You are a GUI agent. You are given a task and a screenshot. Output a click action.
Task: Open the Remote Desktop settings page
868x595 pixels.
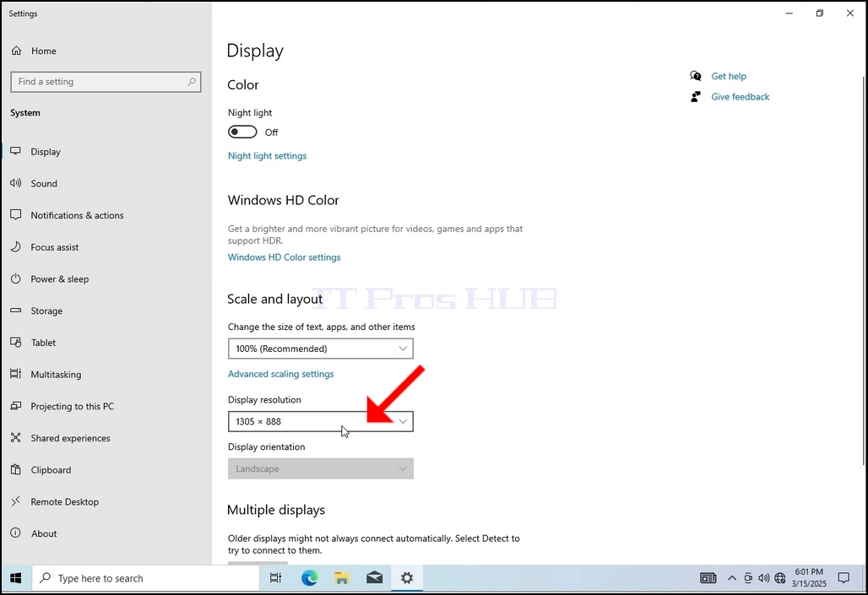pyautogui.click(x=106, y=501)
